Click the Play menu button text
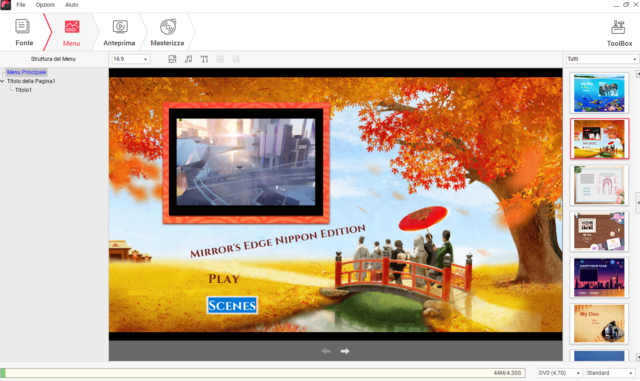The width and height of the screenshot is (640, 381). (224, 279)
